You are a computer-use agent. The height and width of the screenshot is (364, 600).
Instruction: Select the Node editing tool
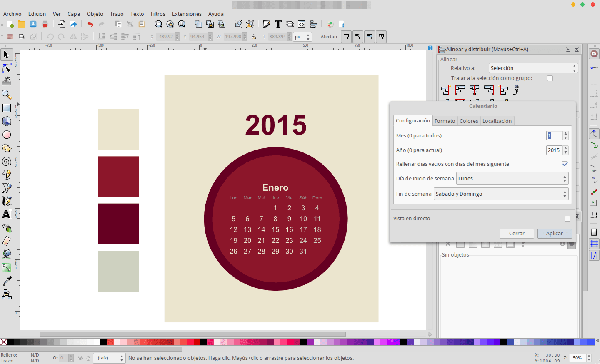7,68
